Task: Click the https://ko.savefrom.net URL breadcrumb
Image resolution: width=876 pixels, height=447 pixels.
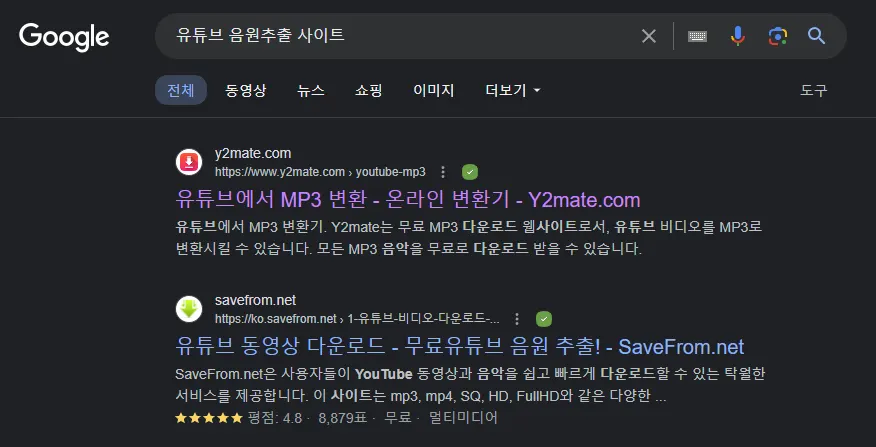Action: pyautogui.click(x=358, y=319)
